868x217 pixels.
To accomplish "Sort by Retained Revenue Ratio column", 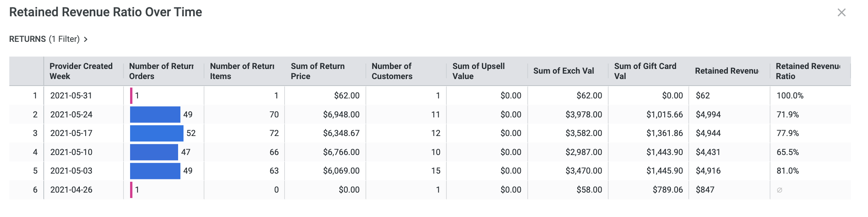I will tap(808, 71).
